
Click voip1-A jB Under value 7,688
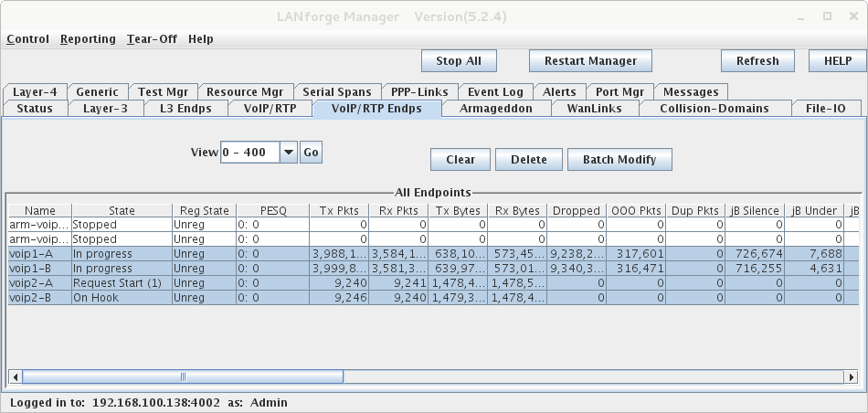(814, 254)
